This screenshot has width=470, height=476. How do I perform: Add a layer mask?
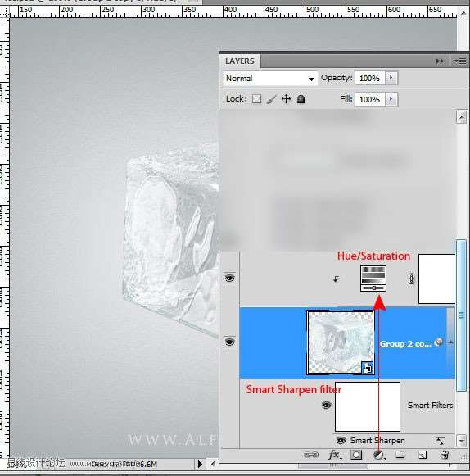tap(356, 455)
